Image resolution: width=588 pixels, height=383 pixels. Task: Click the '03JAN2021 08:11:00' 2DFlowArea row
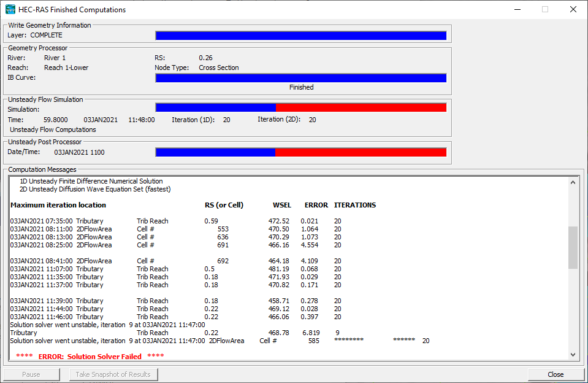click(x=175, y=229)
